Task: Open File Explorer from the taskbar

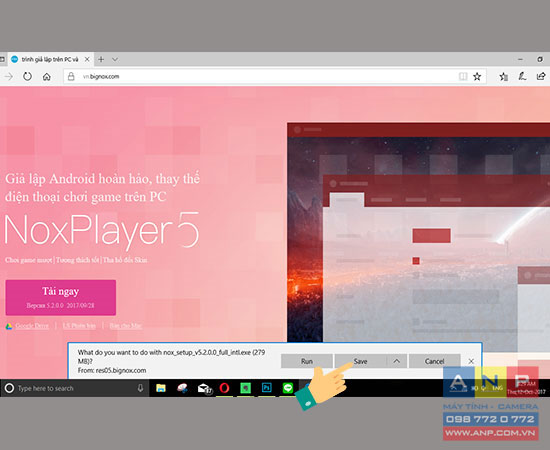Action: coord(161,388)
